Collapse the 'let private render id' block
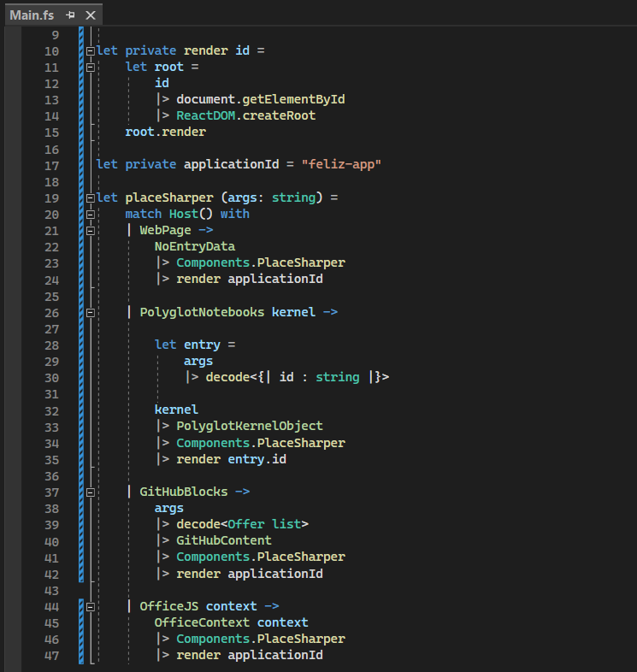637x672 pixels. click(90, 51)
